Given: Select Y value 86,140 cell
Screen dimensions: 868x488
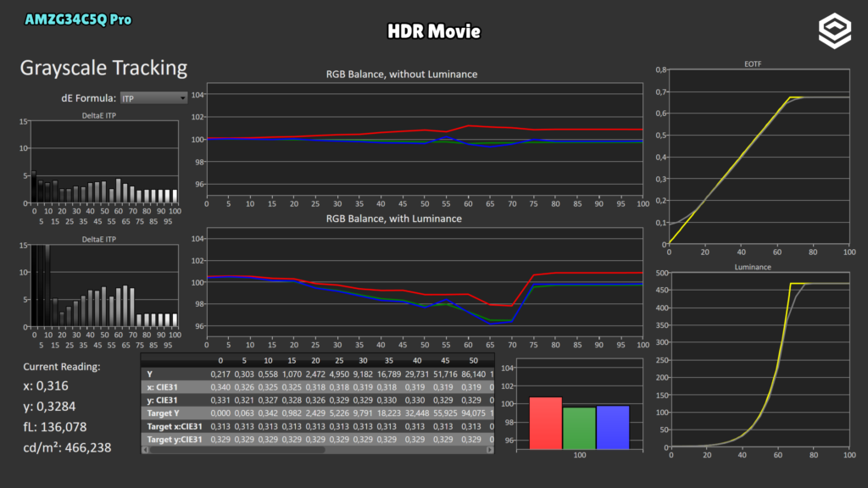Looking at the screenshot, I should [x=473, y=374].
